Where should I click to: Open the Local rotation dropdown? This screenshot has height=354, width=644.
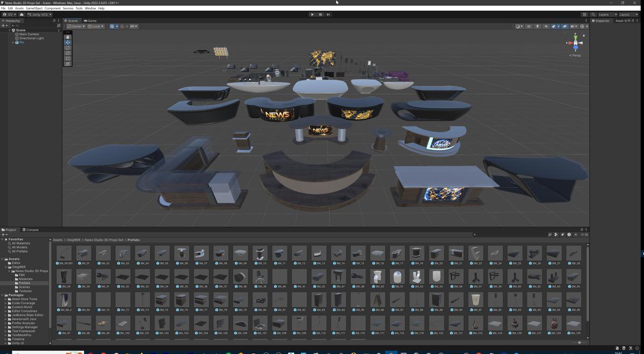(x=96, y=26)
